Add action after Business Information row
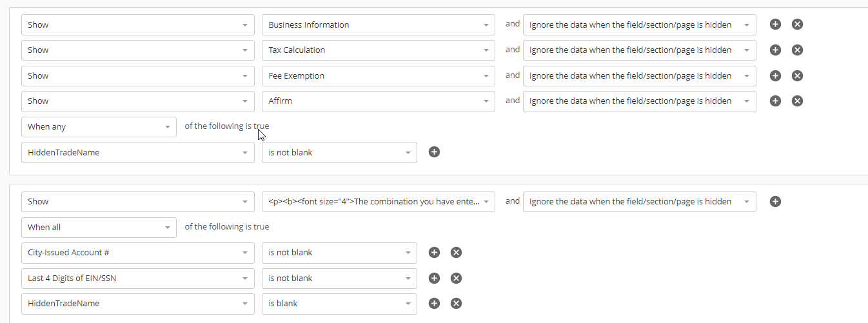This screenshot has height=323, width=868. click(776, 24)
